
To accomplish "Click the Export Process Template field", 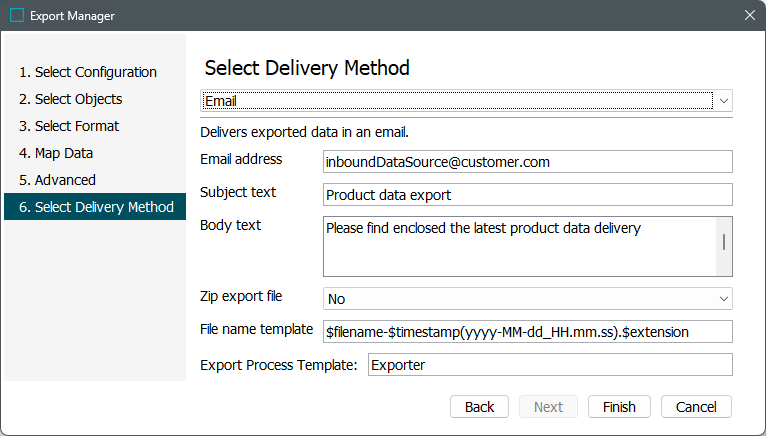I will pos(549,365).
